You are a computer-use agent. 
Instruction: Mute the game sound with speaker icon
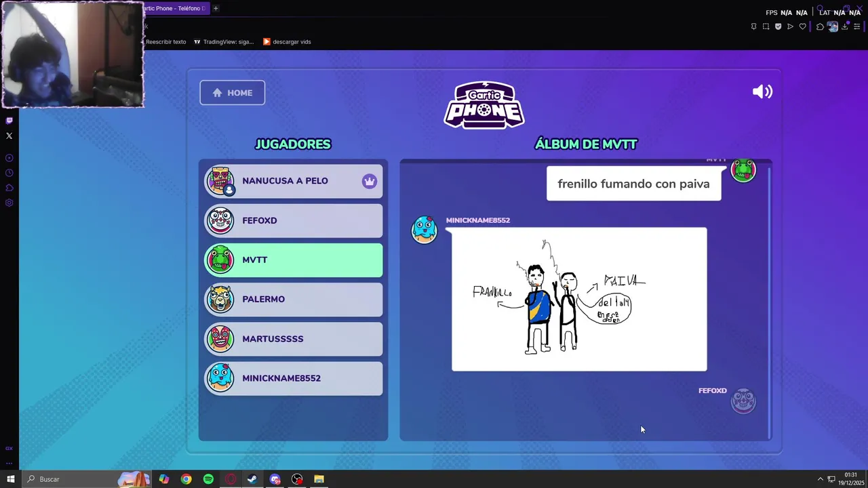(762, 91)
